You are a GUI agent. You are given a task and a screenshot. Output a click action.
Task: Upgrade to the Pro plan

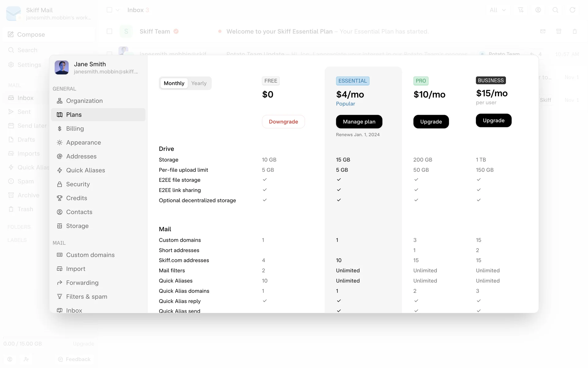[x=431, y=122]
